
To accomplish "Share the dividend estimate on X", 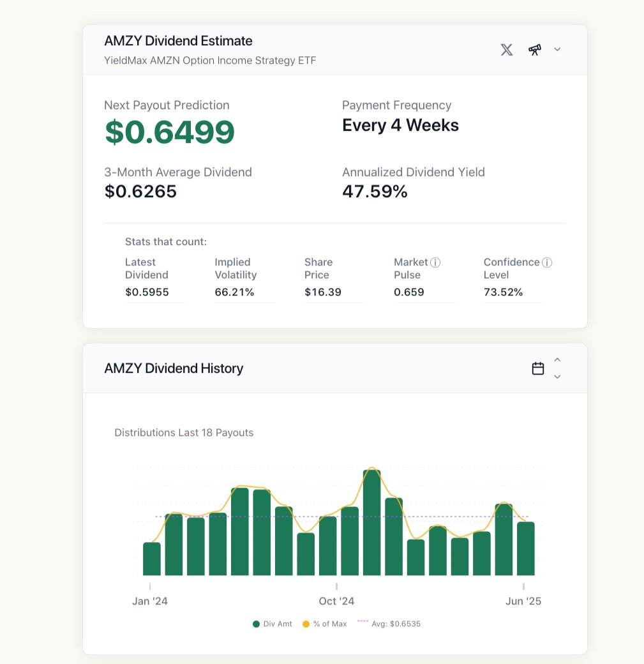I will pyautogui.click(x=506, y=50).
